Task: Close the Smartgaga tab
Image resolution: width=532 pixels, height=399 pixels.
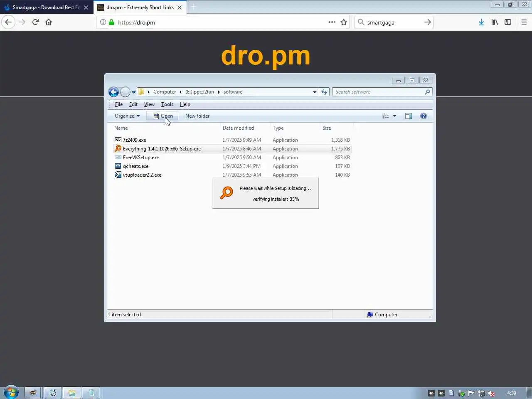Action: pyautogui.click(x=86, y=7)
